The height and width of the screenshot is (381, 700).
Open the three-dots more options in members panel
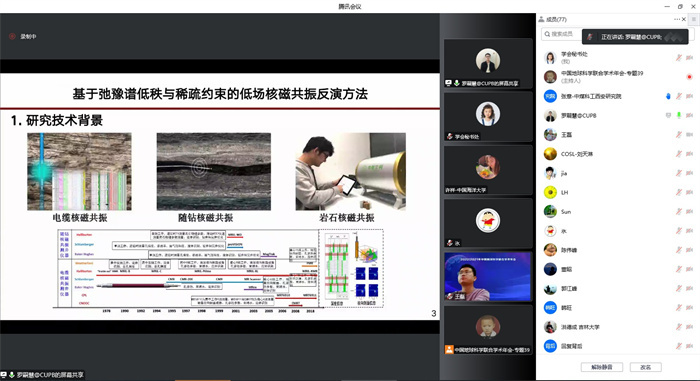coord(677,19)
